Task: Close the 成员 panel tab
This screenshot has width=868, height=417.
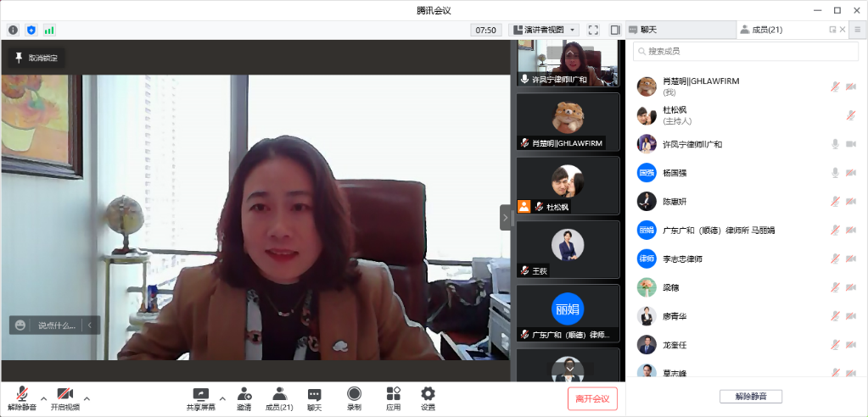Action: [843, 30]
